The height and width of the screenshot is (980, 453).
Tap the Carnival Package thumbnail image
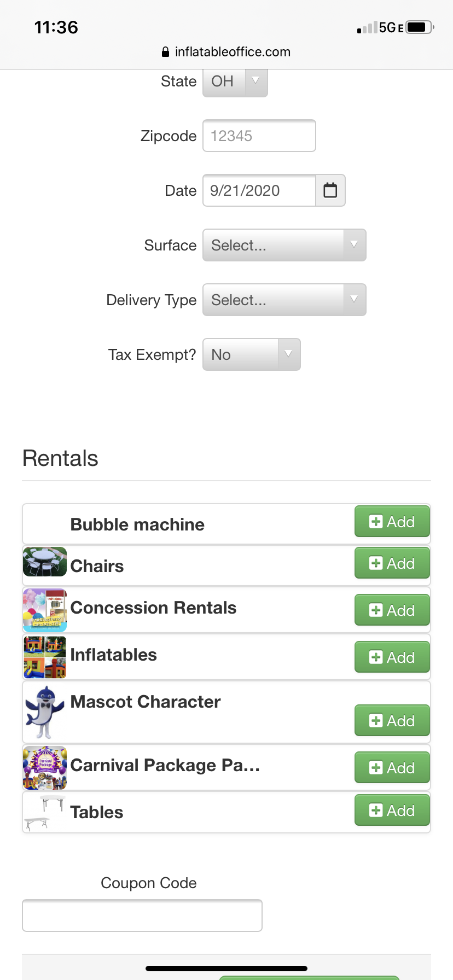(x=45, y=768)
